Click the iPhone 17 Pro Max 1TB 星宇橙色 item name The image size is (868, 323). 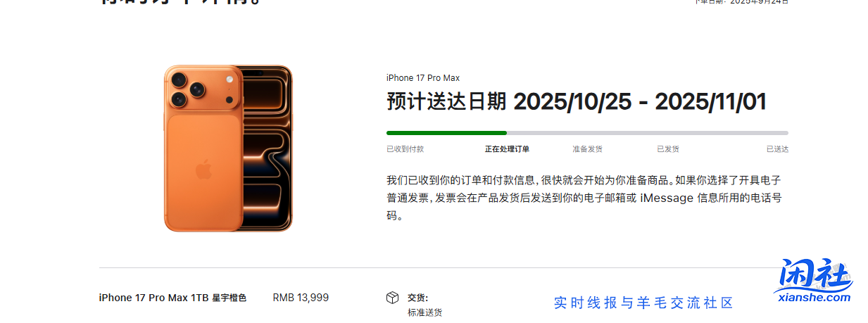pos(172,298)
